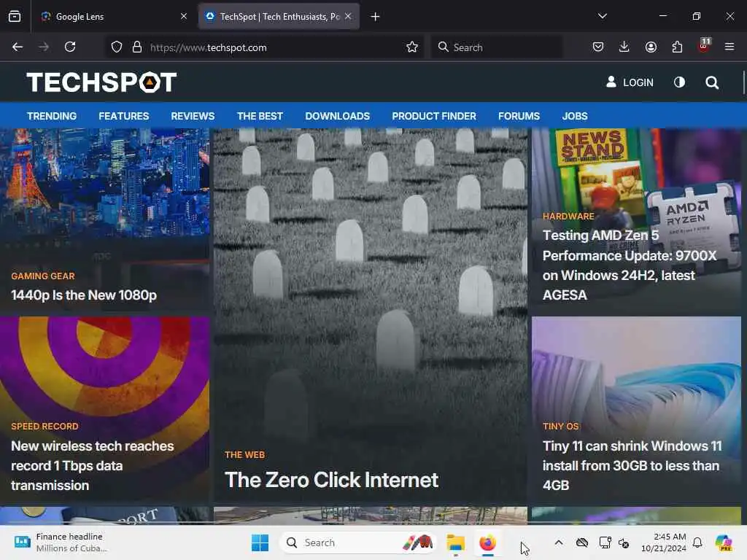This screenshot has height=560, width=747.
Task: Go back to previous page arrow
Action: click(x=18, y=47)
